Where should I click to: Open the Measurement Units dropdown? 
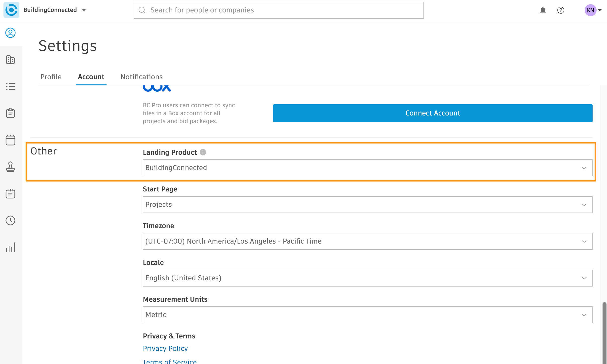coord(368,315)
